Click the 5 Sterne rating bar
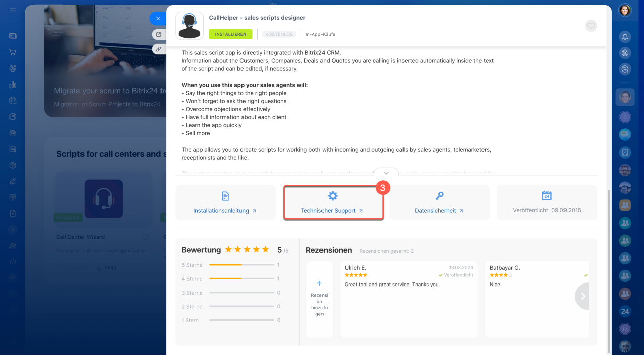Image resolution: width=644 pixels, height=355 pixels. (242, 265)
